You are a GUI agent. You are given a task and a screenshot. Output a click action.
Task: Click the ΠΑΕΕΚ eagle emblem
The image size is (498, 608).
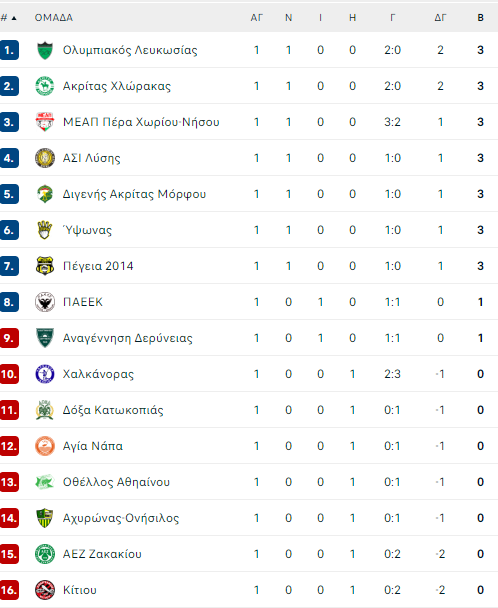(45, 302)
